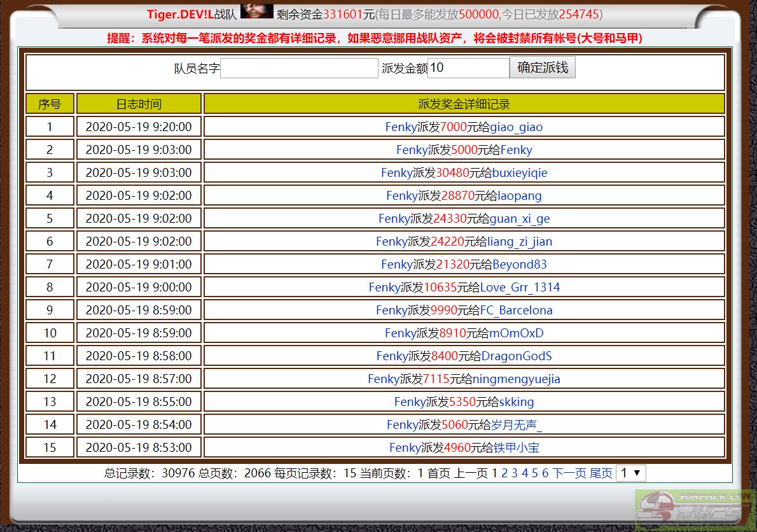
Task: Click the team avatar image in header
Action: tap(256, 11)
